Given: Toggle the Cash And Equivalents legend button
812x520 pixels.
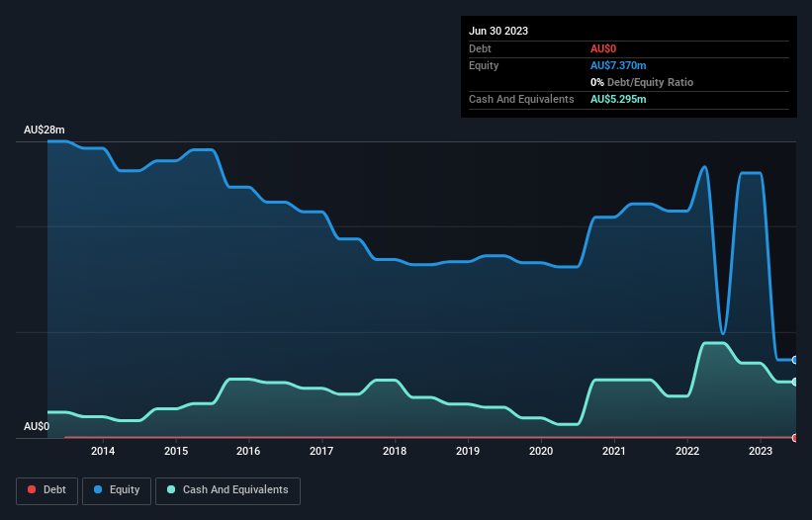Looking at the screenshot, I should coord(227,490).
